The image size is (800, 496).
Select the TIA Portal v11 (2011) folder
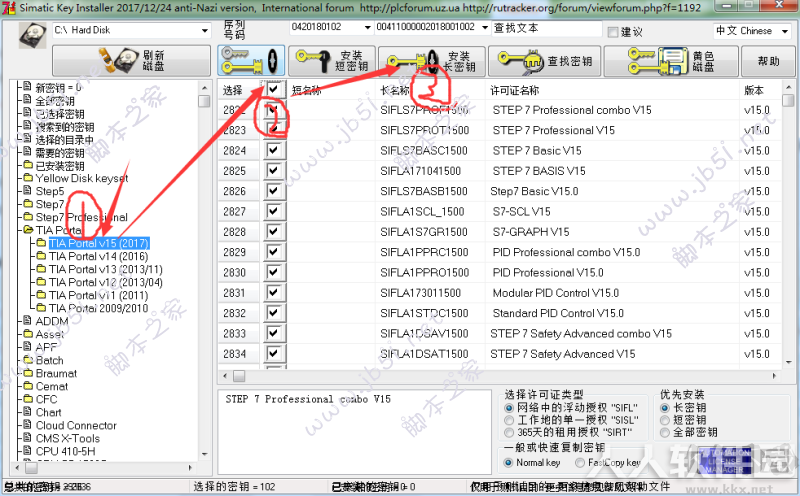(98, 295)
